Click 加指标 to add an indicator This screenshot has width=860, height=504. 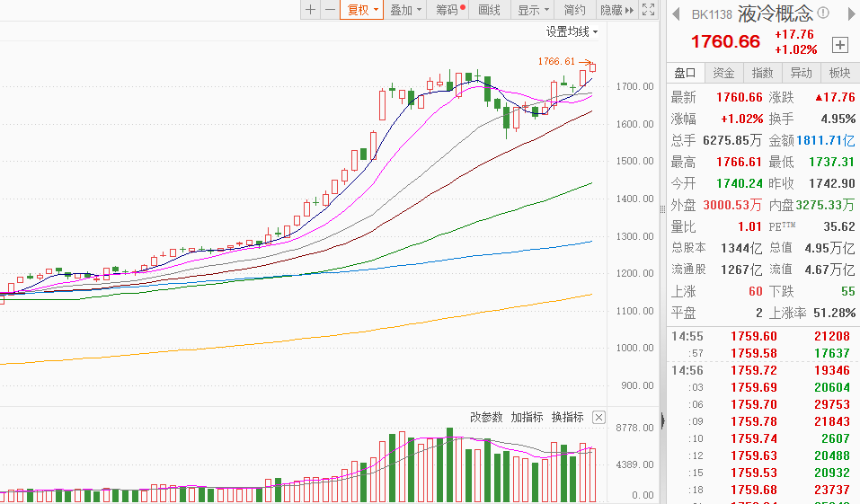pos(528,417)
